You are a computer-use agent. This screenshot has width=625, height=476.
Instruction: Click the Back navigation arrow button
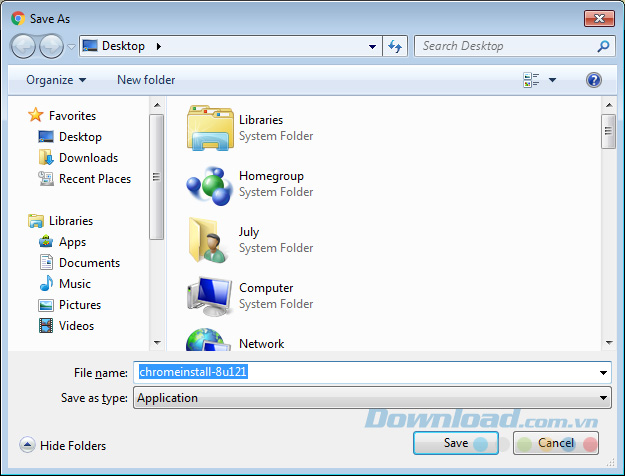point(24,46)
